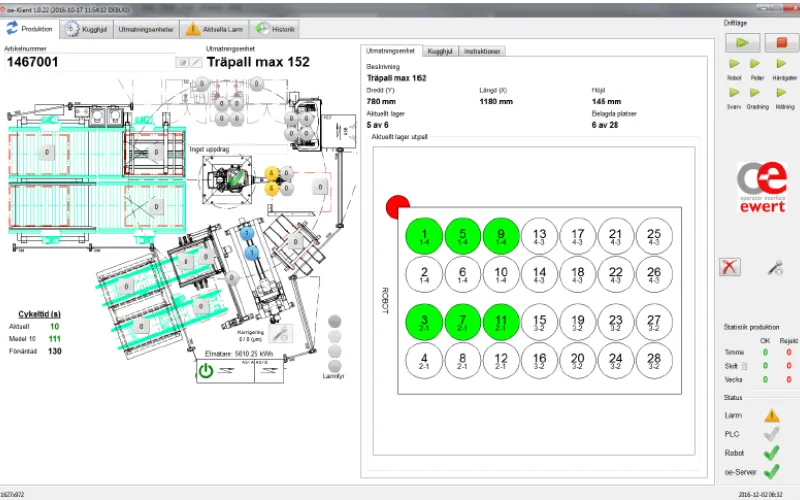Select green pallet position 1
Screen dimensions: 800x500
(x=424, y=236)
